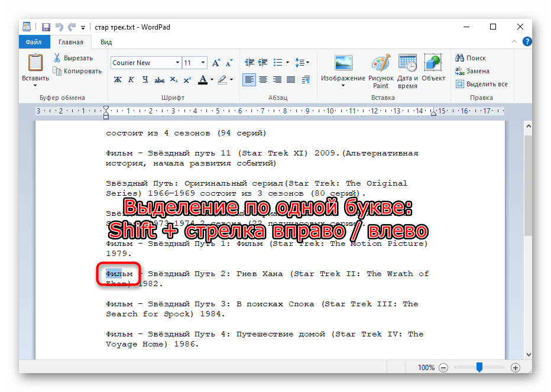Viewport: 551px width, 392px height.
Task: Click the Поиск find button
Action: click(x=471, y=58)
